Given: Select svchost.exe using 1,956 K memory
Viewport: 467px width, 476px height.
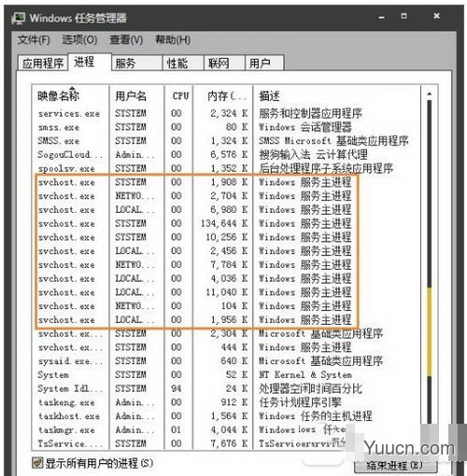Looking at the screenshot, I should click(226, 319).
